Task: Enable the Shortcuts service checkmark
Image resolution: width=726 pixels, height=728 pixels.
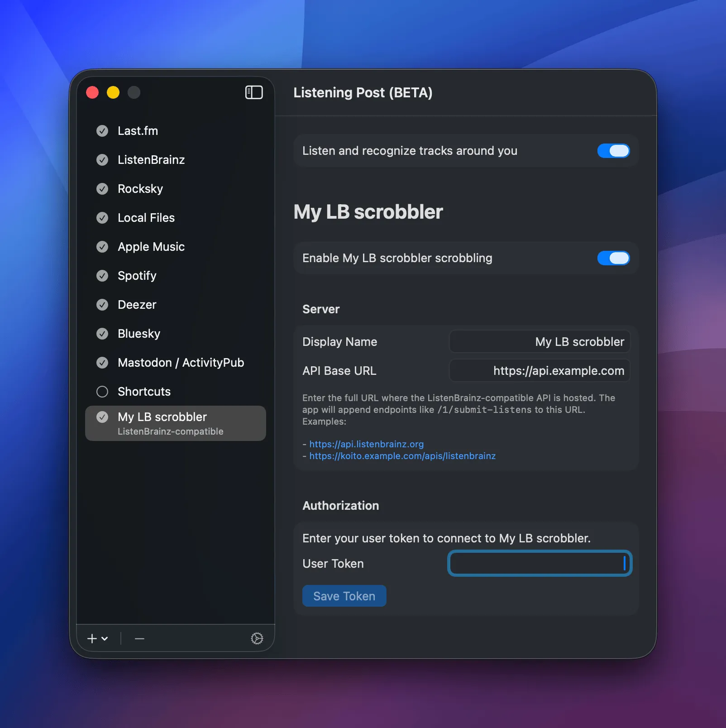Action: tap(102, 392)
